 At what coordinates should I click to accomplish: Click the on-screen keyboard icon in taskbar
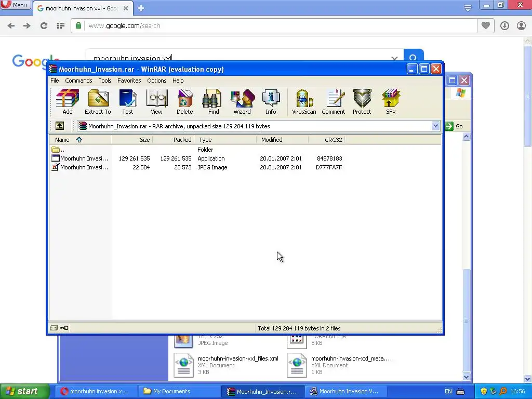(x=460, y=392)
